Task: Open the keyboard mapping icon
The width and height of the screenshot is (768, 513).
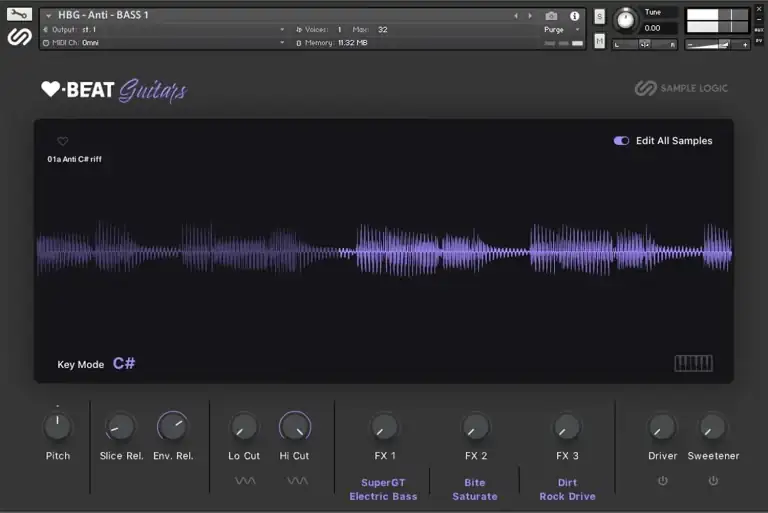Action: click(694, 363)
